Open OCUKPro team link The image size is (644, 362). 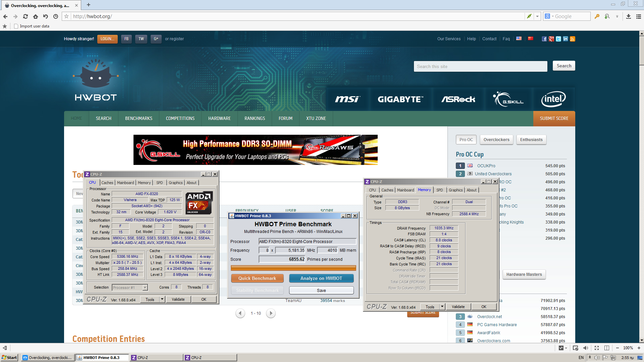486,166
